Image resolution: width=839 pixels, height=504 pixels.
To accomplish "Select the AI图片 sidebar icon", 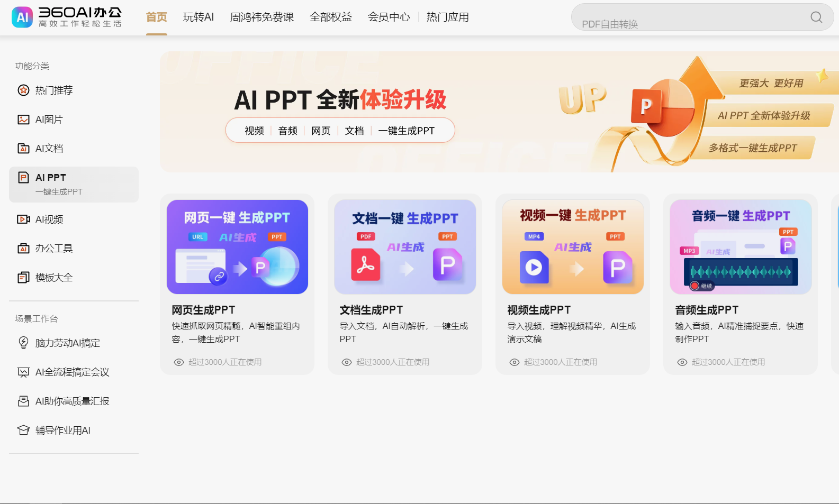I will tap(23, 120).
